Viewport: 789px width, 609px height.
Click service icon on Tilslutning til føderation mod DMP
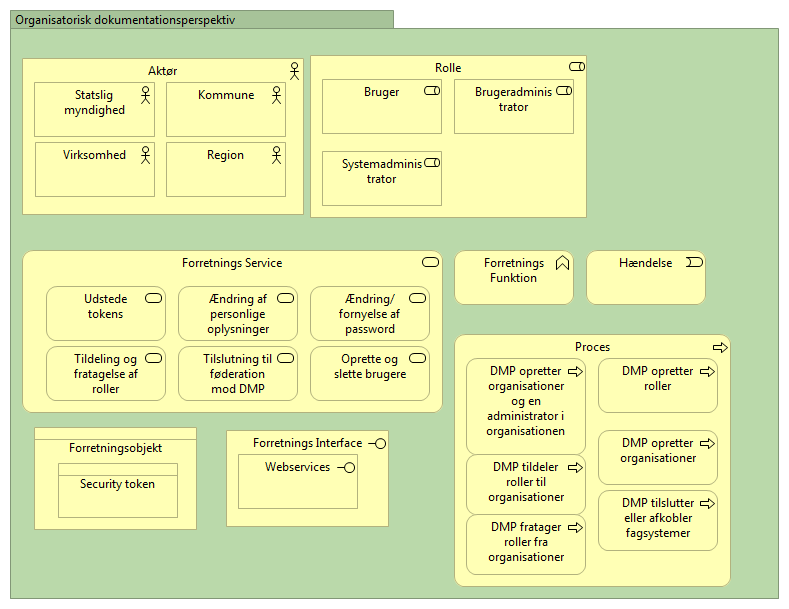[x=285, y=358]
